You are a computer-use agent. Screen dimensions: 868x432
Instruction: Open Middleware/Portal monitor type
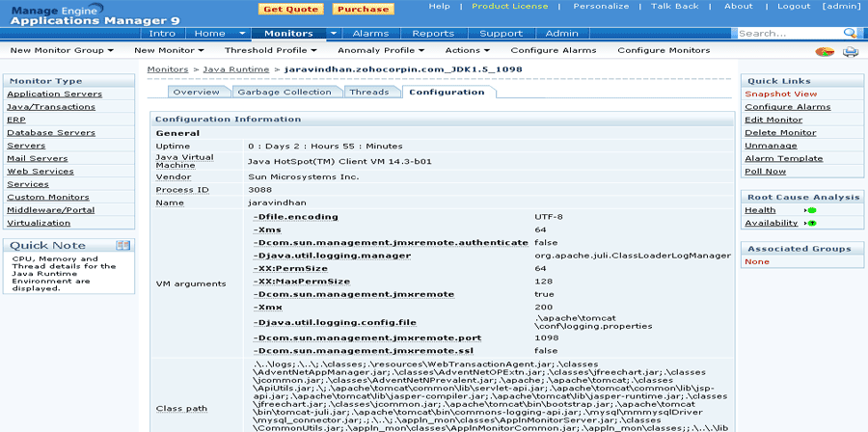pyautogui.click(x=50, y=210)
